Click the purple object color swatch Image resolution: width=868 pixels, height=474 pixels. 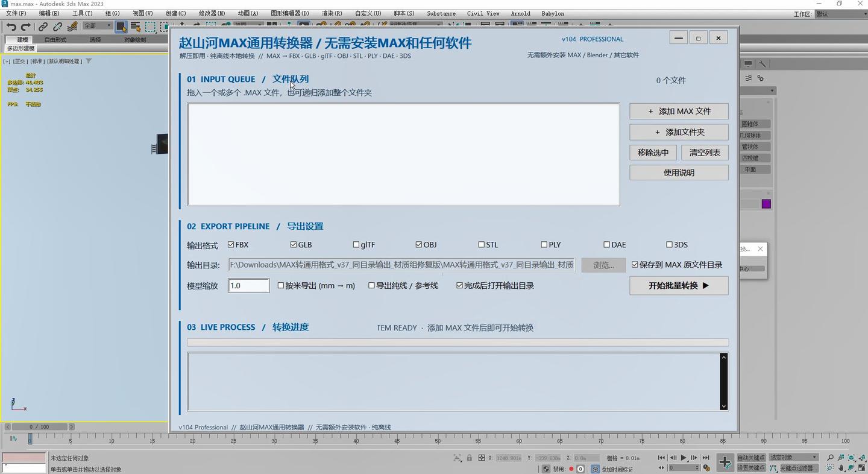click(766, 204)
